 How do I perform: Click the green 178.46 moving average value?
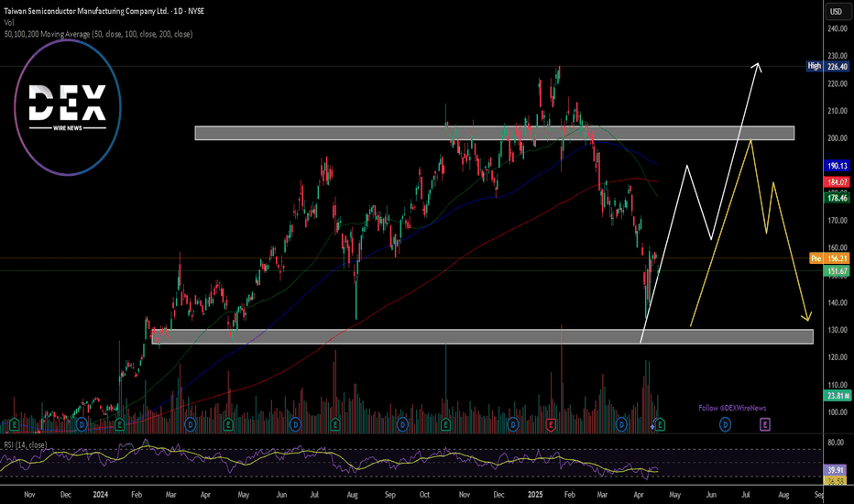[838, 198]
